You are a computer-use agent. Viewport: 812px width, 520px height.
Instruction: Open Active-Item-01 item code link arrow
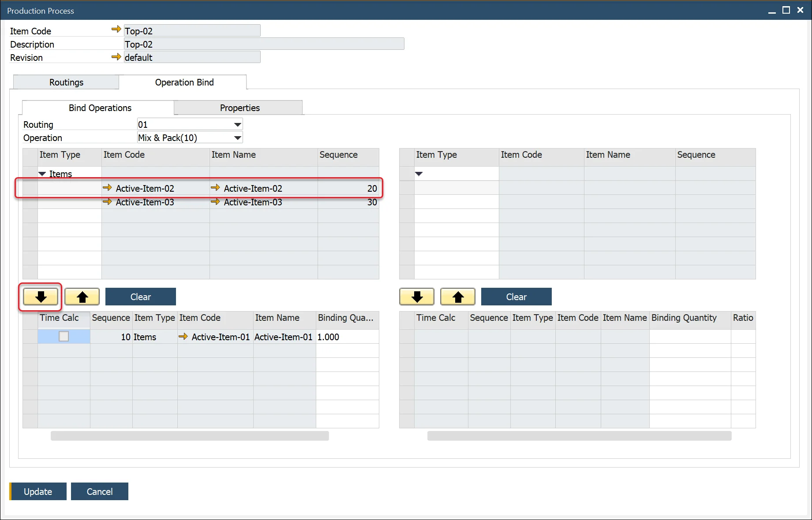183,337
